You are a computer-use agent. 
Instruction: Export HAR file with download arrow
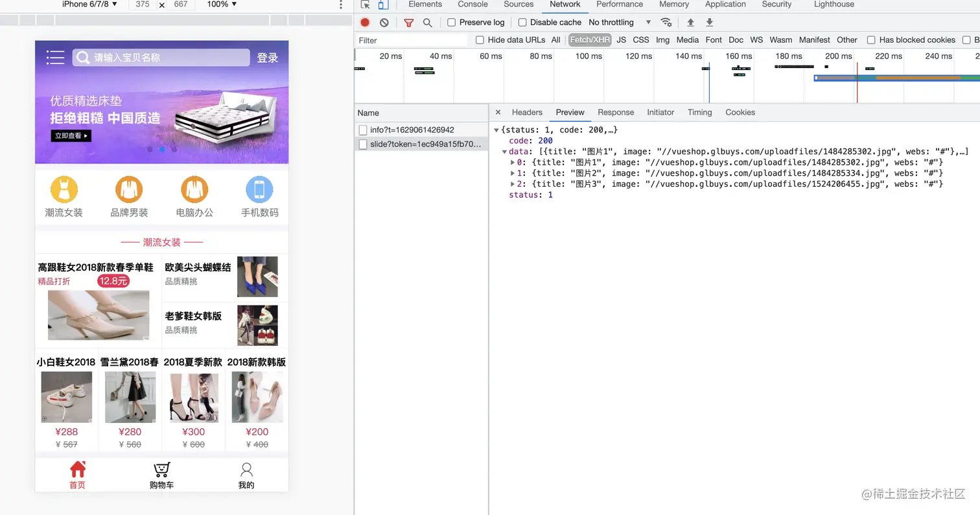pos(710,22)
